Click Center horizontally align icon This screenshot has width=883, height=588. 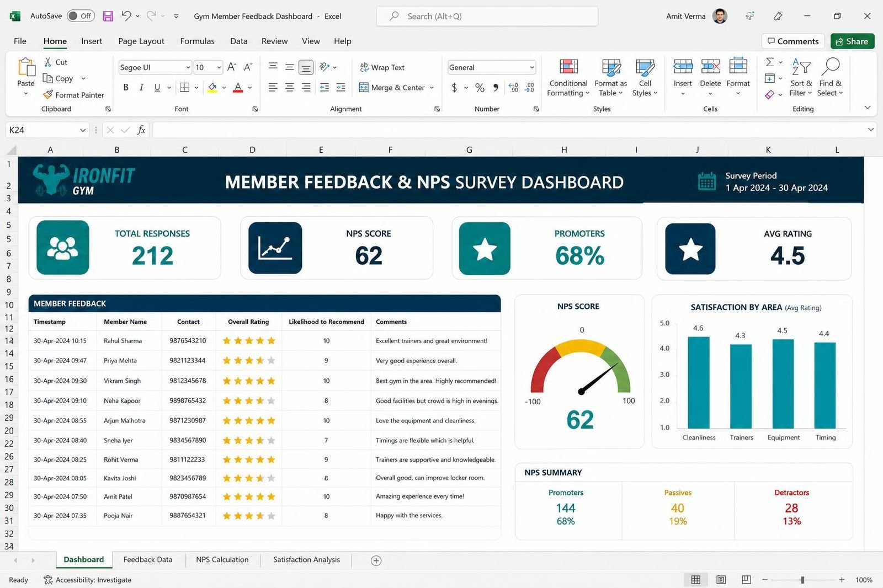290,87
